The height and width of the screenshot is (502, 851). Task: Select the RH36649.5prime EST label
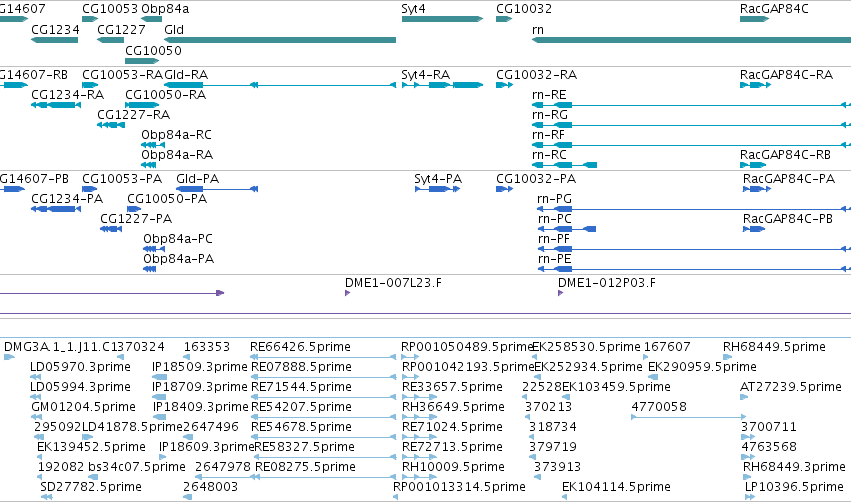[453, 407]
